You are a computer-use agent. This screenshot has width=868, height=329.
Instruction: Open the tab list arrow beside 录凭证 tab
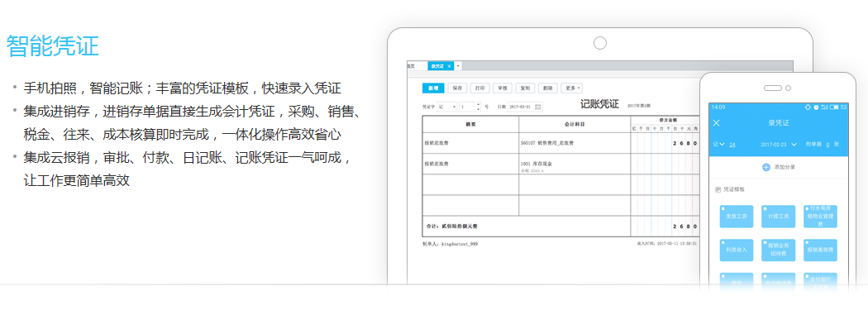coord(458,66)
